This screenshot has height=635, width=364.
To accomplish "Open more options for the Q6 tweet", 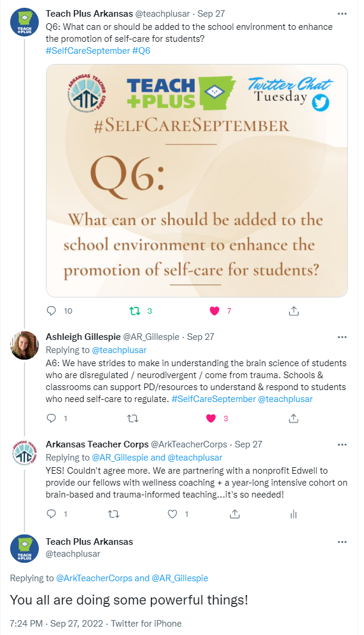I will (342, 13).
